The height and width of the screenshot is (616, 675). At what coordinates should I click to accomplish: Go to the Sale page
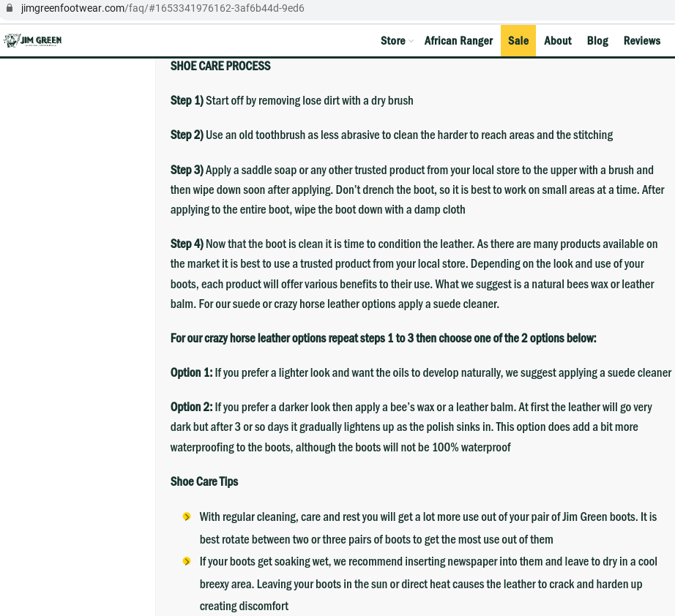click(x=518, y=40)
